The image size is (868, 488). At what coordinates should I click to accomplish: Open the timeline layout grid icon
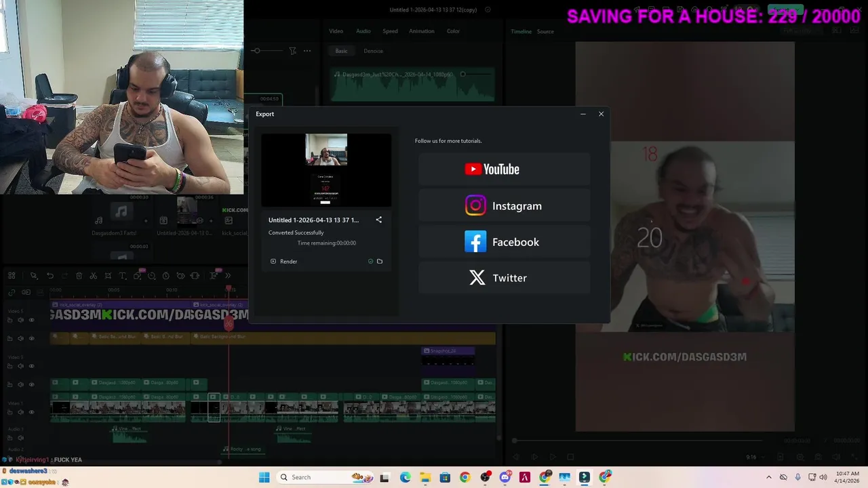pyautogui.click(x=12, y=276)
